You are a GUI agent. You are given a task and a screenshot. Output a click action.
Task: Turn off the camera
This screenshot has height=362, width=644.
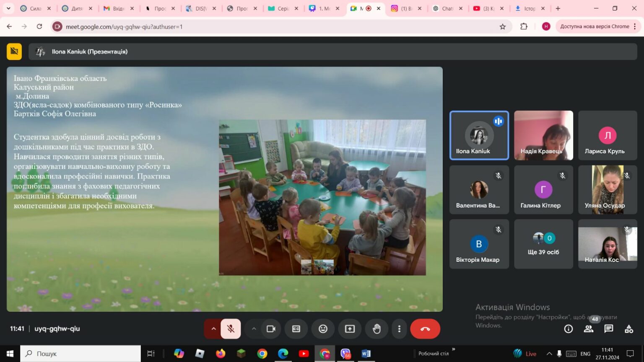pyautogui.click(x=271, y=329)
